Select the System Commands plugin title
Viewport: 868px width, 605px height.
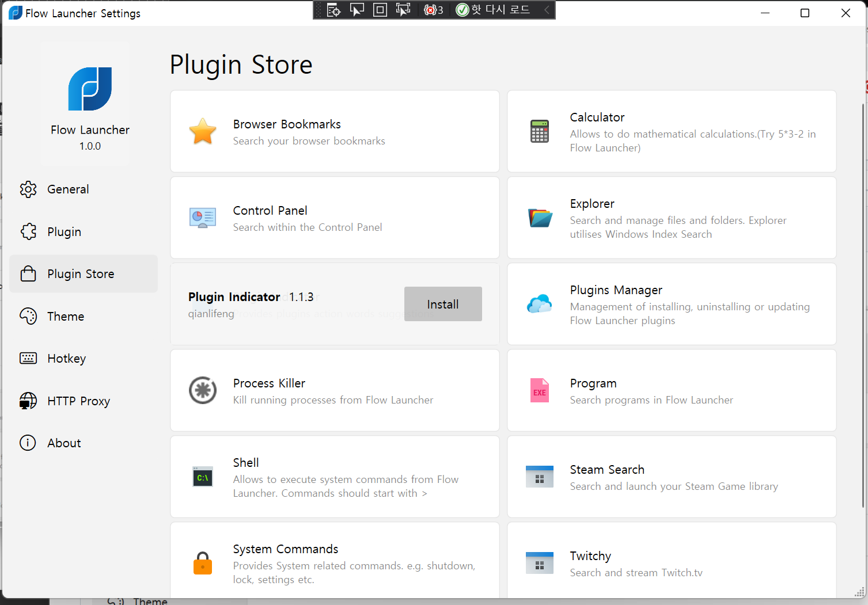pos(286,549)
